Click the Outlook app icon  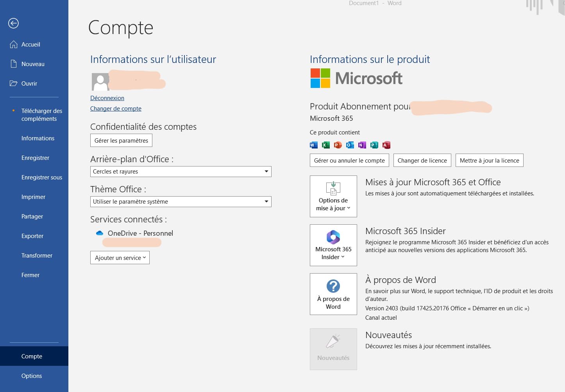(x=350, y=145)
